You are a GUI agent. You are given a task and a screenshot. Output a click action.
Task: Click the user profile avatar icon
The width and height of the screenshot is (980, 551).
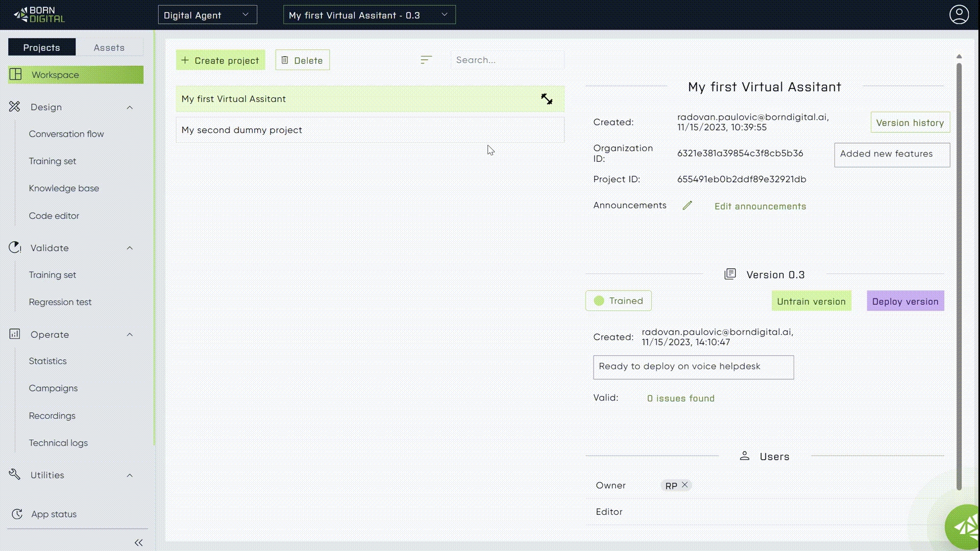(959, 15)
